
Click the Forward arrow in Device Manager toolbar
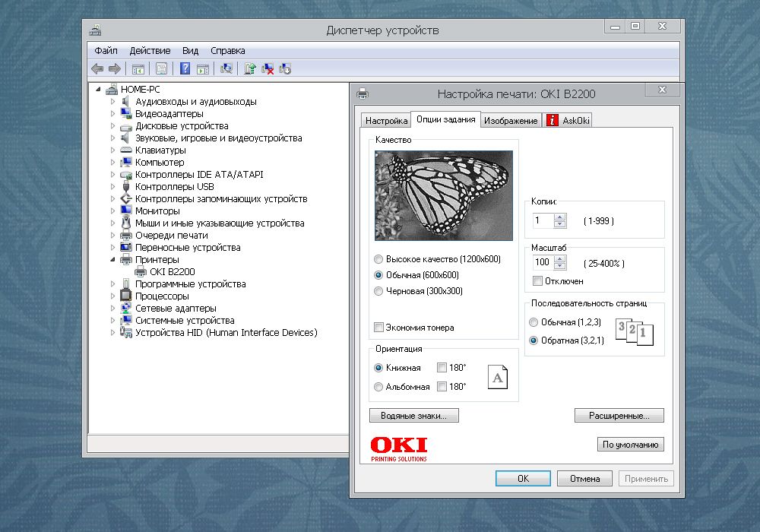coord(115,69)
